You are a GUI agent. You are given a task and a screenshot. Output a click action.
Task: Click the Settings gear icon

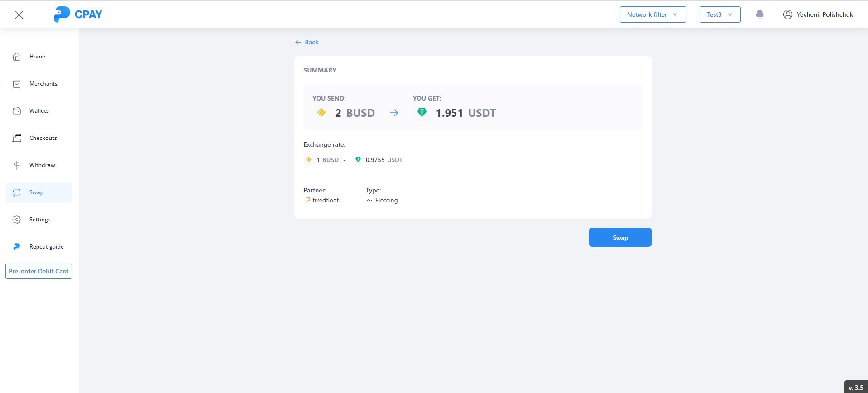(x=17, y=220)
